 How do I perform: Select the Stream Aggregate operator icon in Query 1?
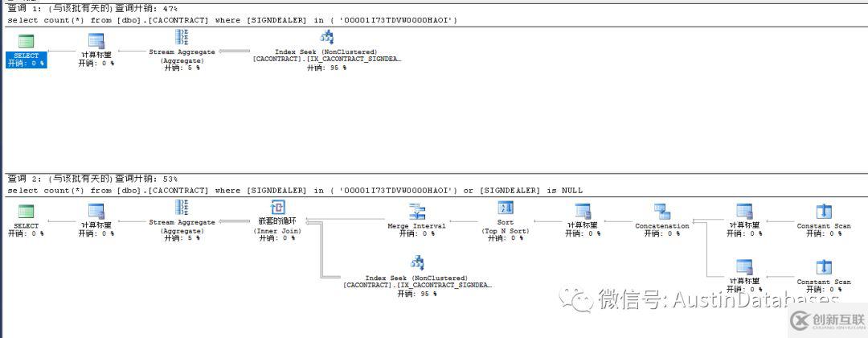point(182,38)
